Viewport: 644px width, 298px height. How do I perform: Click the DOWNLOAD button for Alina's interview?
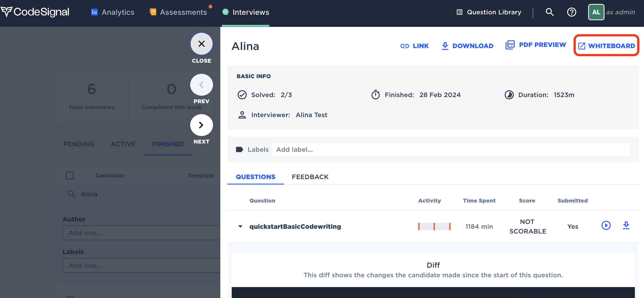coord(467,46)
